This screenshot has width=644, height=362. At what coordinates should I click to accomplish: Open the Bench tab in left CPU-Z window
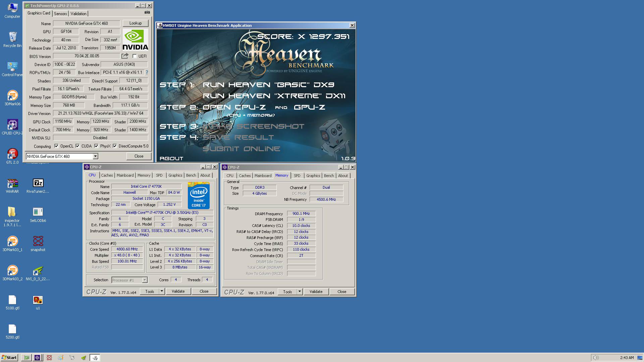coord(191,175)
